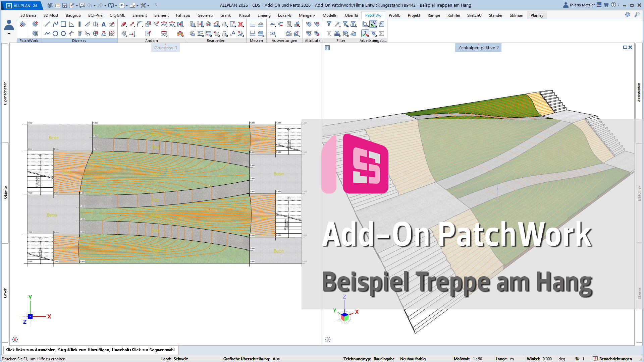The height and width of the screenshot is (362, 644).
Task: Expand the tools wrench dropdown arrow
Action: click(x=148, y=5)
